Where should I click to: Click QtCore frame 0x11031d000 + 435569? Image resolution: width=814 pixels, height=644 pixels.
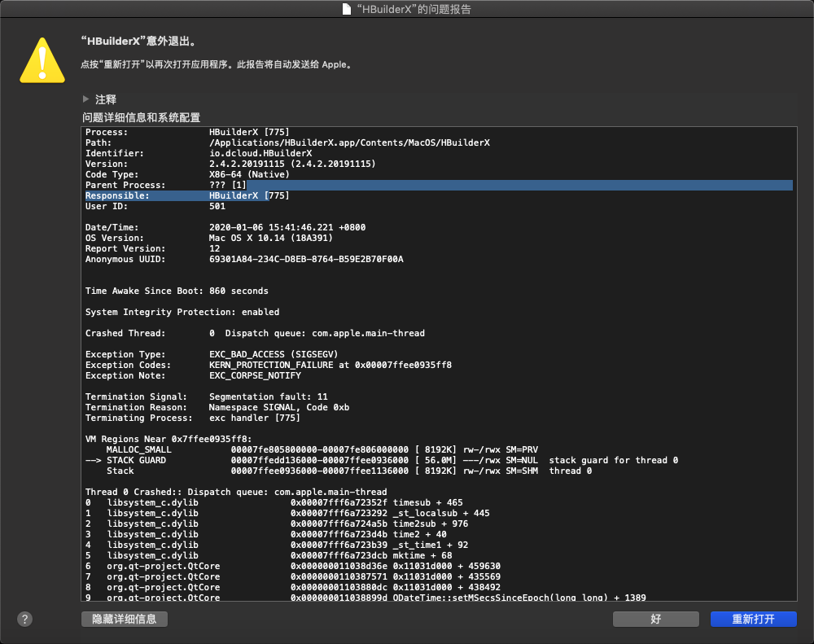pyautogui.click(x=447, y=577)
